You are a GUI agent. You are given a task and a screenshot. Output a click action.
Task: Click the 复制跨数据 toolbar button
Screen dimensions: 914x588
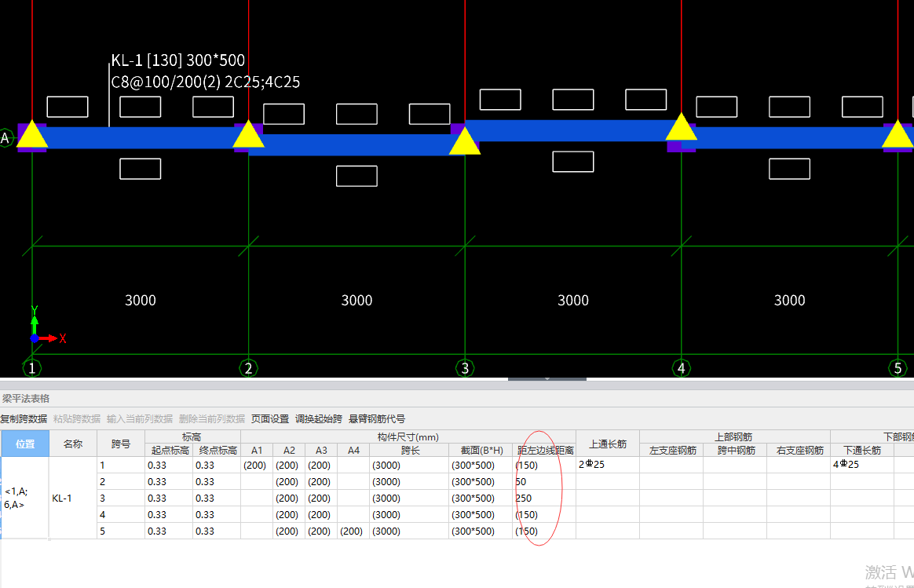tap(24, 419)
